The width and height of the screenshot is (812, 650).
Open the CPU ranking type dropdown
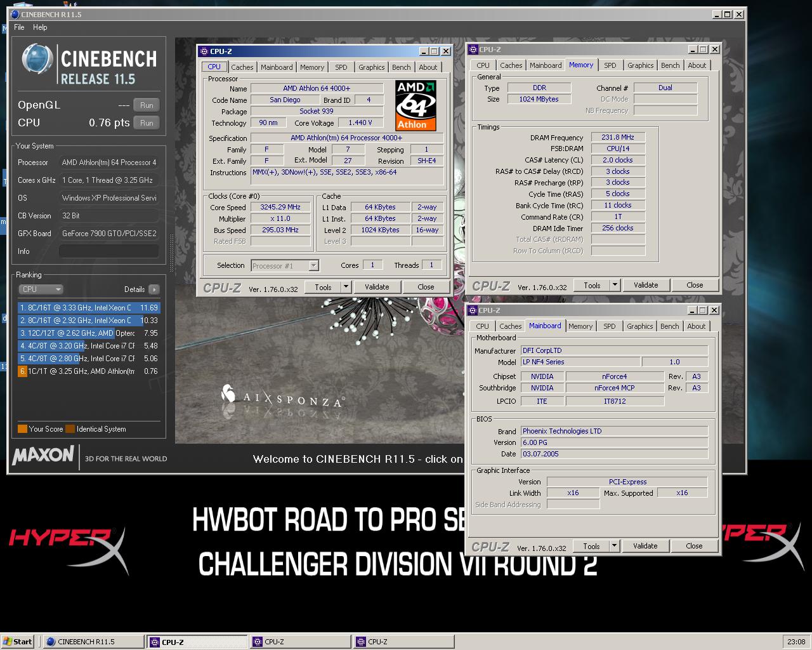pos(41,289)
